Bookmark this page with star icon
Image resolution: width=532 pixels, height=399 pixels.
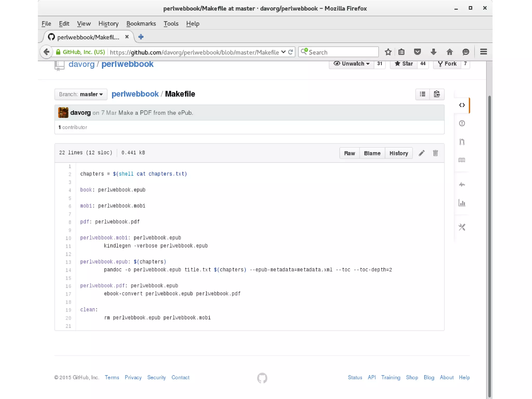(388, 52)
